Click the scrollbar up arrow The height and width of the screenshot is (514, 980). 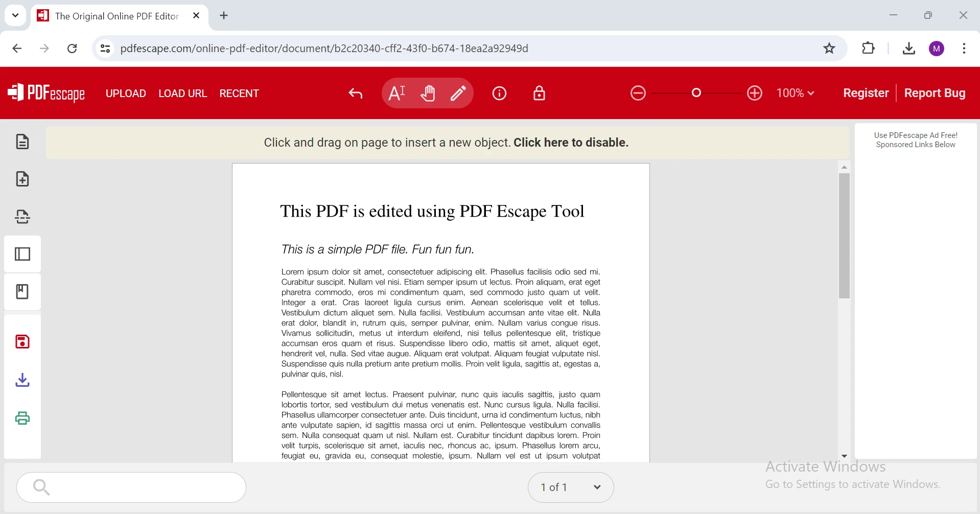tap(844, 168)
